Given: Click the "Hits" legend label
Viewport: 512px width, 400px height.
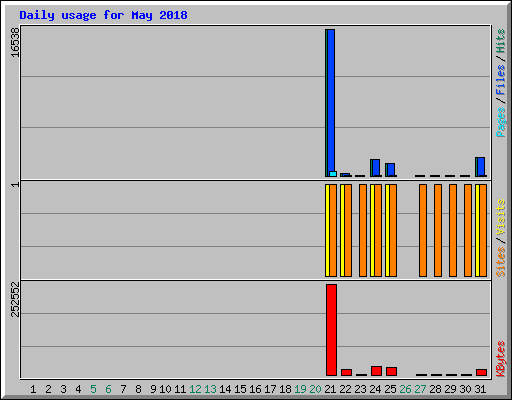Looking at the screenshot, I should [501, 41].
